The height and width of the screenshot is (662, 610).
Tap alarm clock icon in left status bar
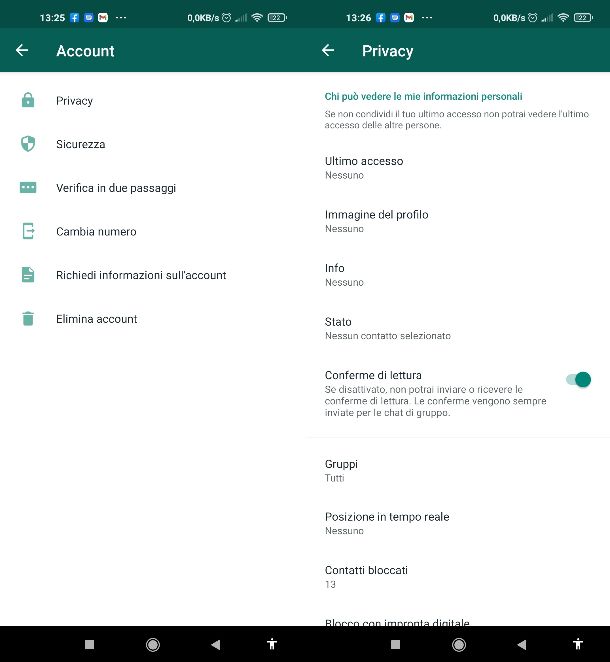227,18
